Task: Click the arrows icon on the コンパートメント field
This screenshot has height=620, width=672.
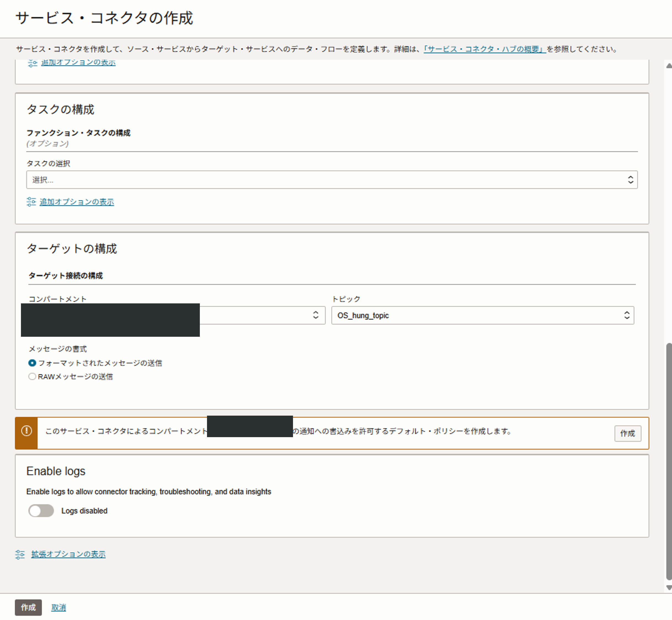Action: pos(316,315)
